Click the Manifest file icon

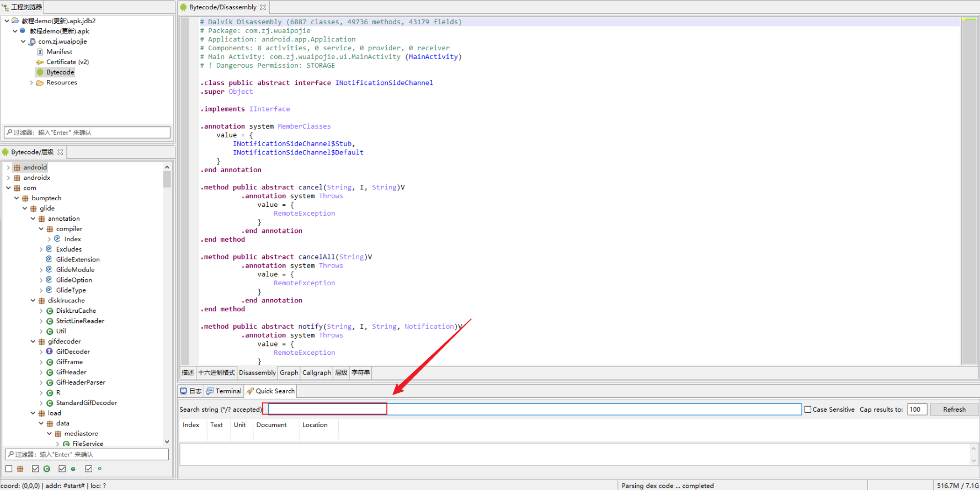pos(40,52)
